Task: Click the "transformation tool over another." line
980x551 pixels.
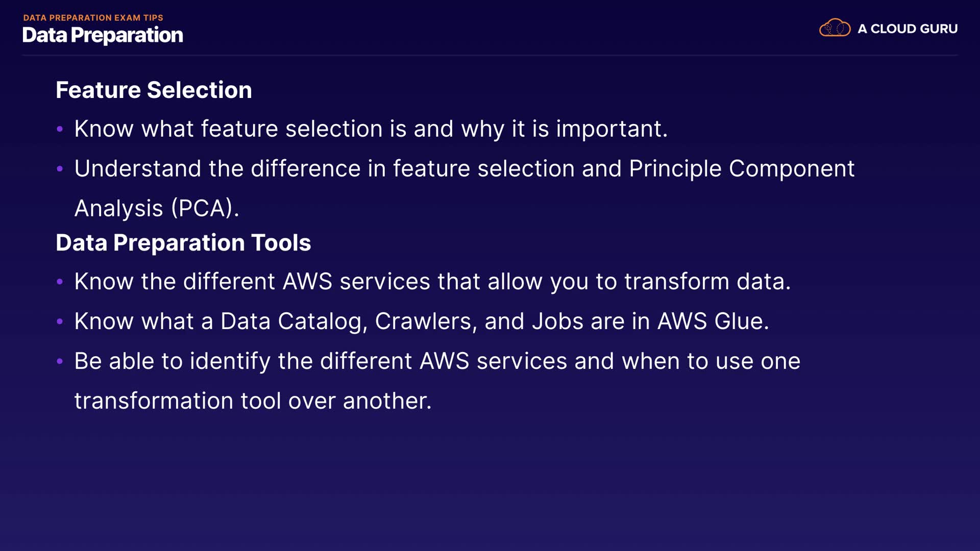Action: (253, 401)
